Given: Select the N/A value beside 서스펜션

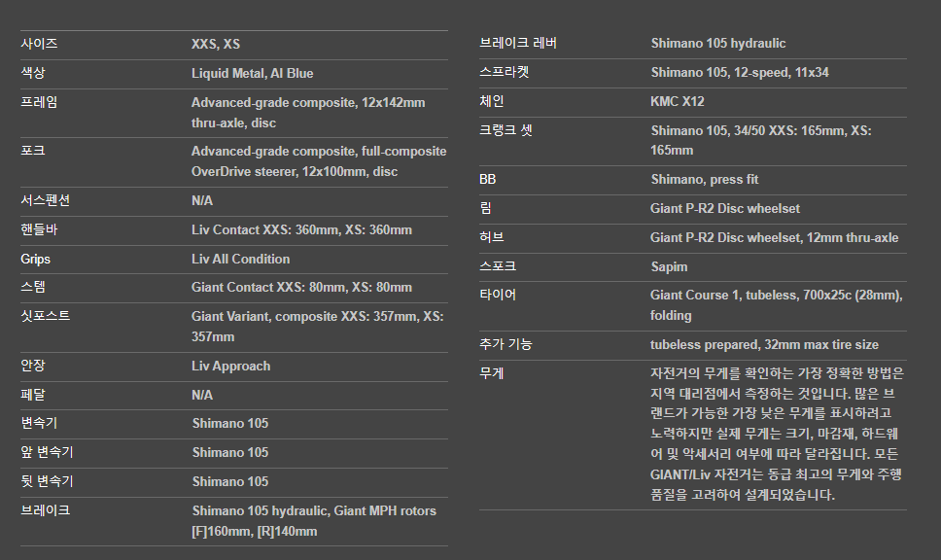Looking at the screenshot, I should tap(201, 200).
